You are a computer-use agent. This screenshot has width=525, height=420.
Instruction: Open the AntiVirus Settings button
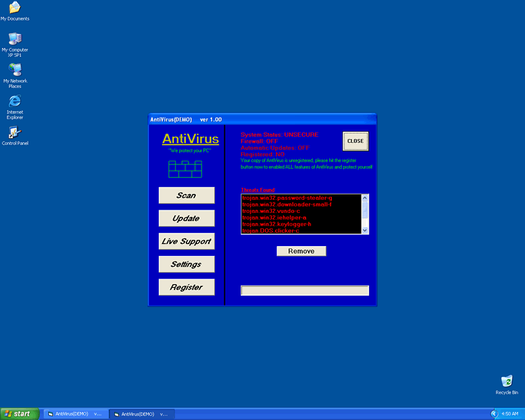(x=186, y=264)
